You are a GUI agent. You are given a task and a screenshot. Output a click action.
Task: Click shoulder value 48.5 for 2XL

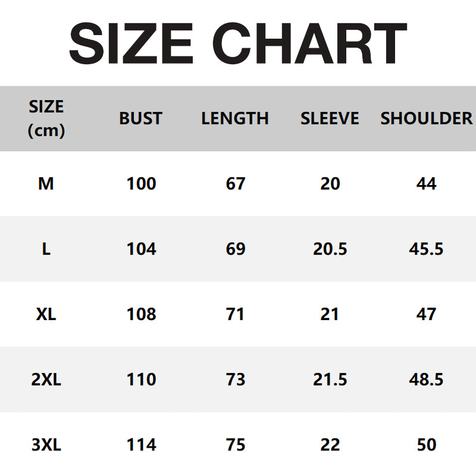pos(427,379)
